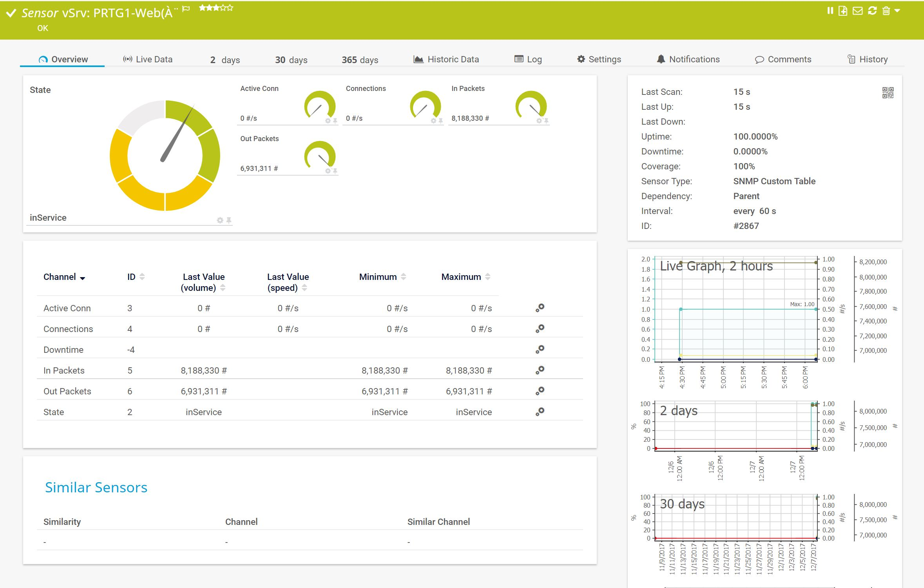This screenshot has width=924, height=588.
Task: Open the QR code icon
Action: point(888,93)
